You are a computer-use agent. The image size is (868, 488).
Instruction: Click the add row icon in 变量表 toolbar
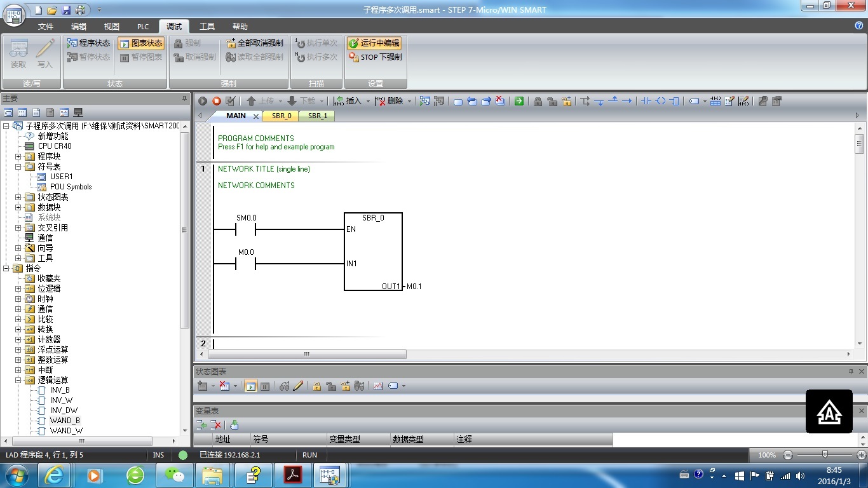coord(201,425)
